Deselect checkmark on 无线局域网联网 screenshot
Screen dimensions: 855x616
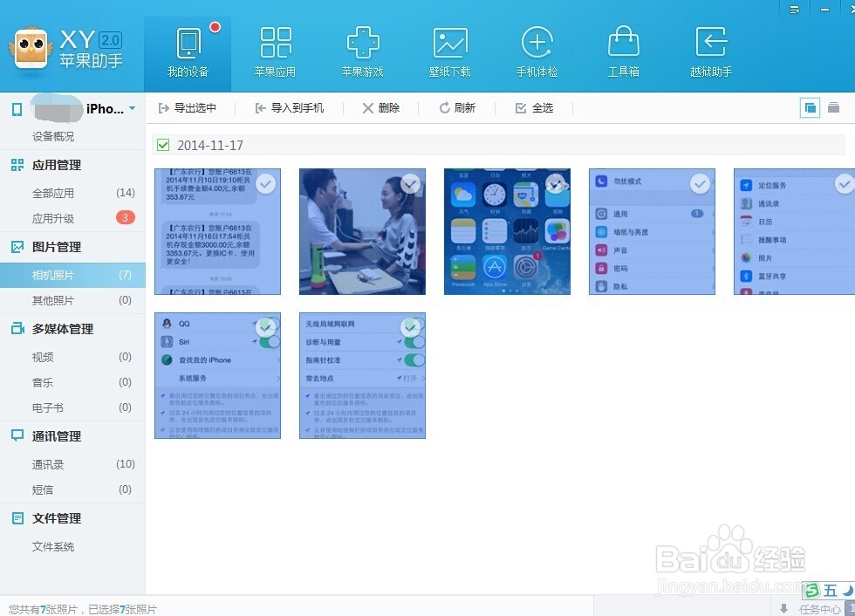(410, 327)
